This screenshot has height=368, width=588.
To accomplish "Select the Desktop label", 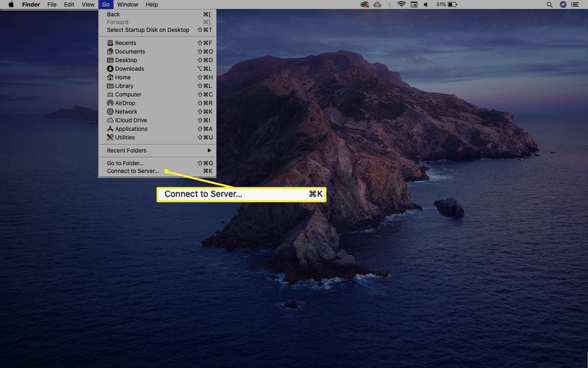I will (x=126, y=60).
